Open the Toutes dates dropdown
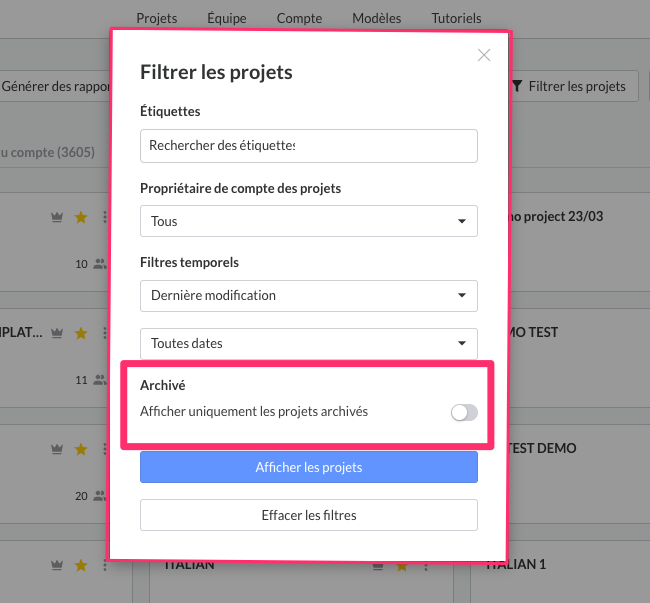 (x=309, y=344)
